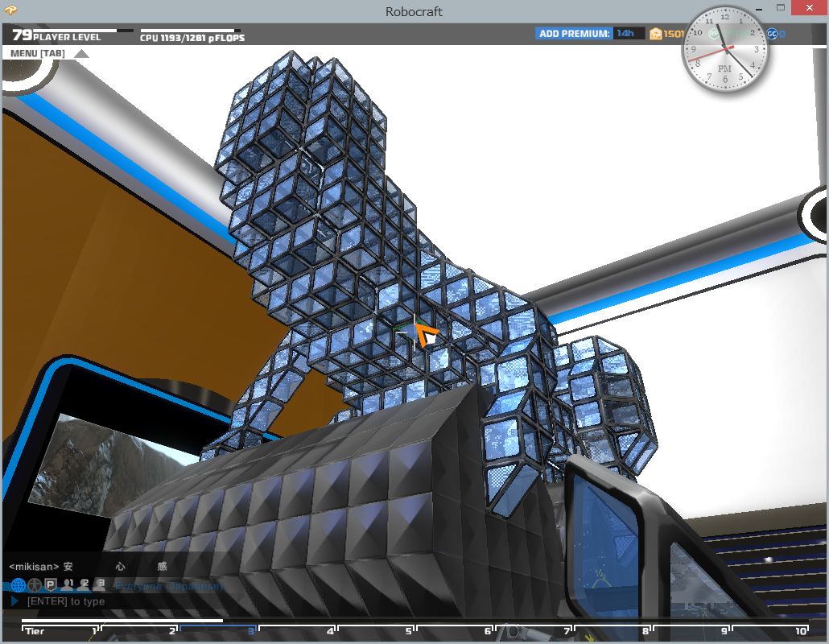Image resolution: width=829 pixels, height=644 pixels.
Task: Click the Tier 4 segment
Action: click(297, 630)
